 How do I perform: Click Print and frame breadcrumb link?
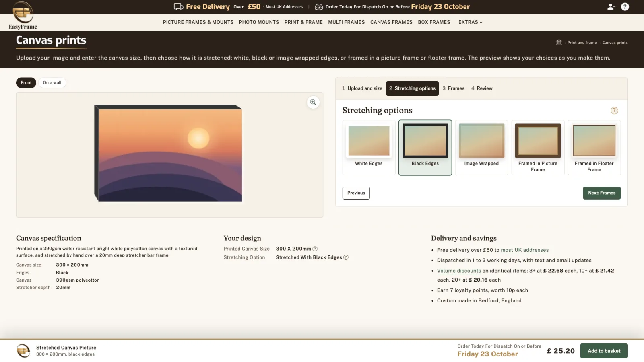[582, 43]
